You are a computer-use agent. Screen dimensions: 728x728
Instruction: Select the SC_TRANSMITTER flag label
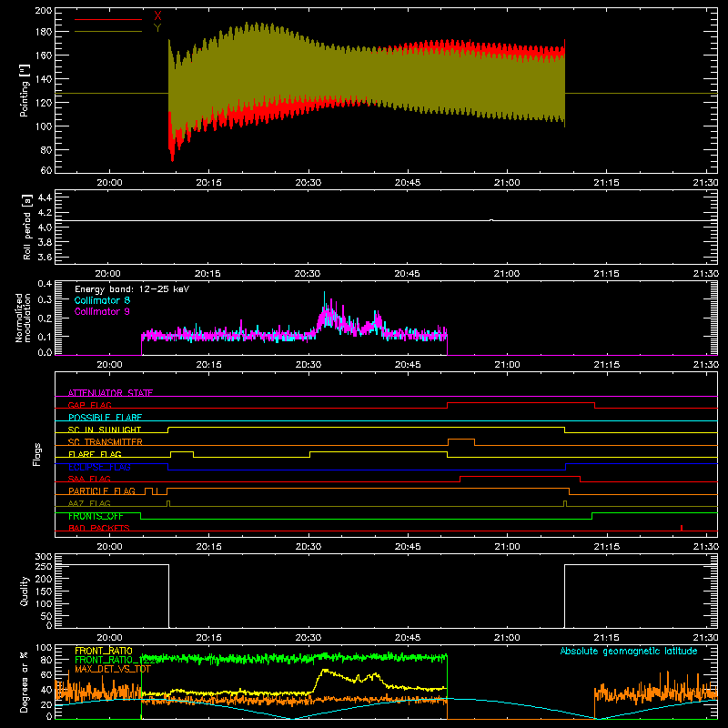pyautogui.click(x=105, y=442)
